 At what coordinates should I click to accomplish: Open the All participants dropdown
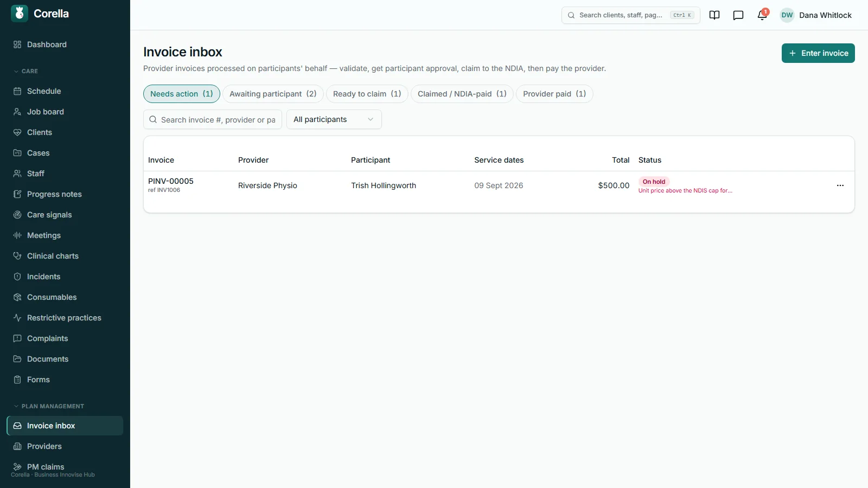[x=334, y=119]
